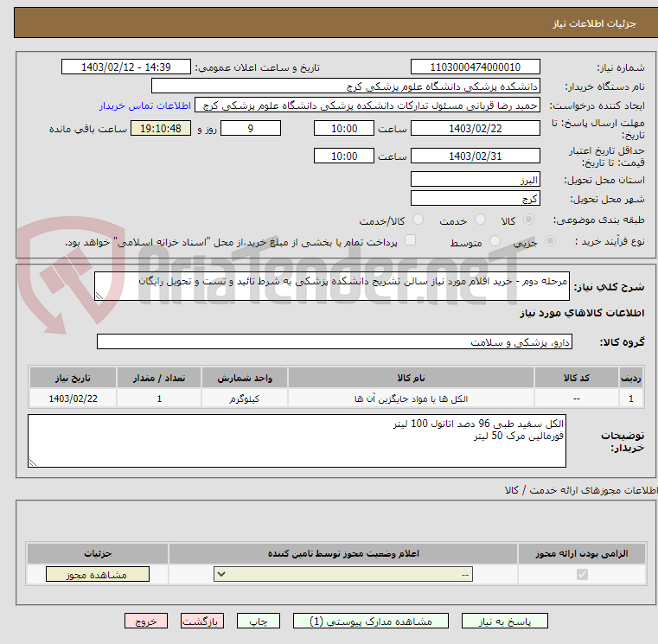
Task: Select the کالا/خدمت radio button
Action: 418,220
